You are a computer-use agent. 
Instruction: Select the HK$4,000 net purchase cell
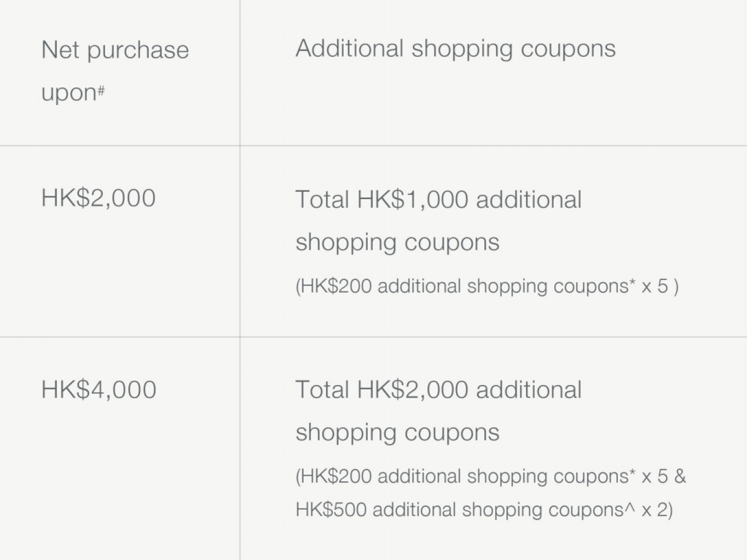(x=99, y=390)
